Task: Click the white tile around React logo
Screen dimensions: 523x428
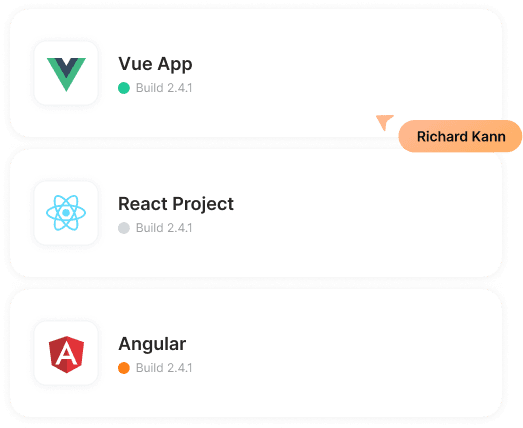Action: coord(66,213)
